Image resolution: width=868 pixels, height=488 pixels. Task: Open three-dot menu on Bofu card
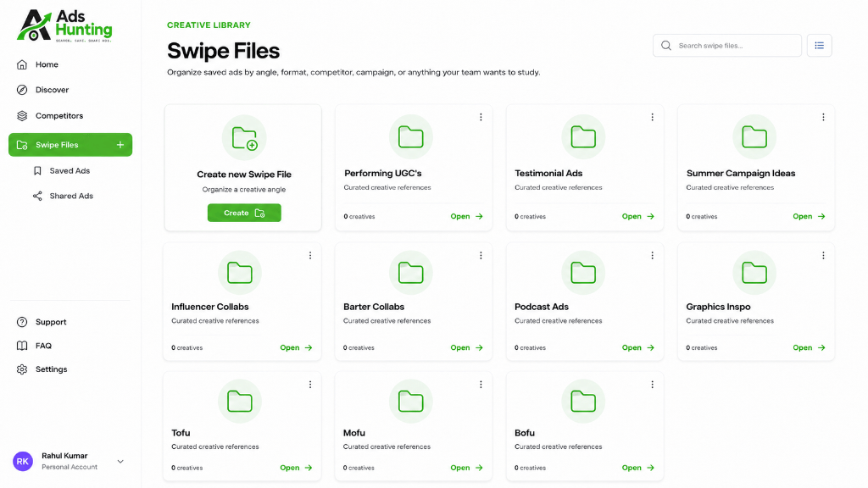[x=652, y=385]
